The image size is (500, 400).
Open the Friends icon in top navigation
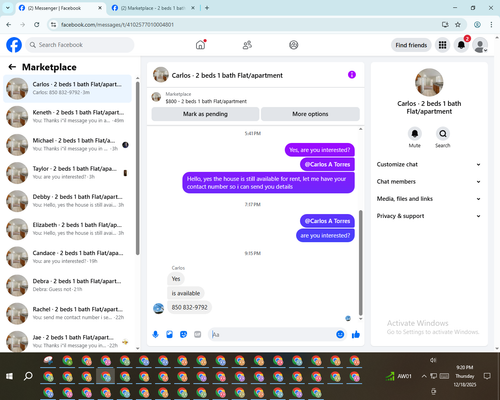[x=247, y=45]
